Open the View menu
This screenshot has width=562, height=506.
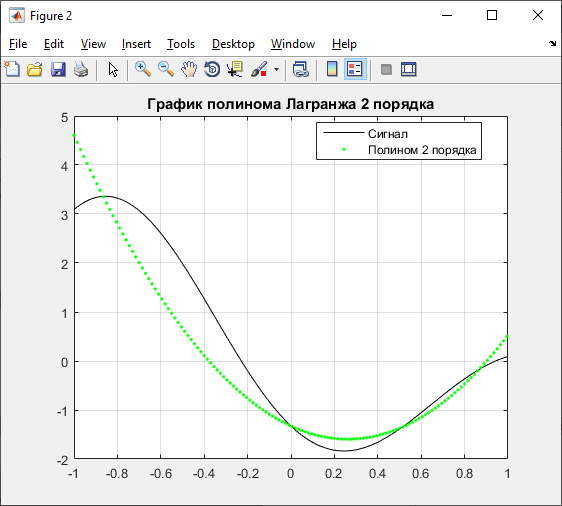[93, 44]
